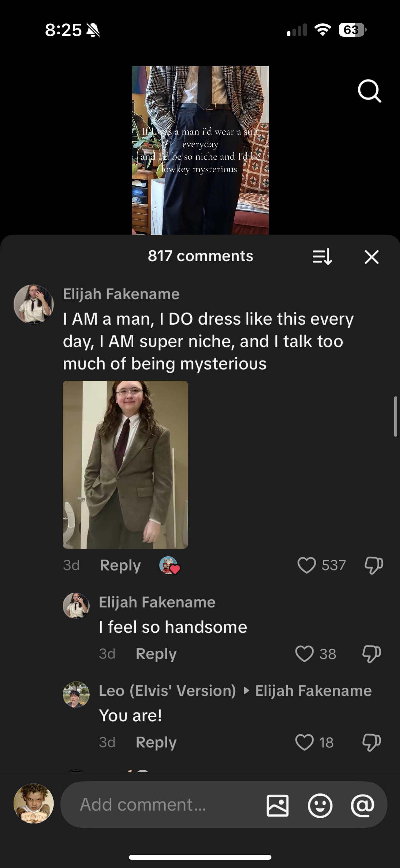400x868 pixels.
Task: Dislike the "I feel so handsome" reply
Action: click(x=372, y=654)
